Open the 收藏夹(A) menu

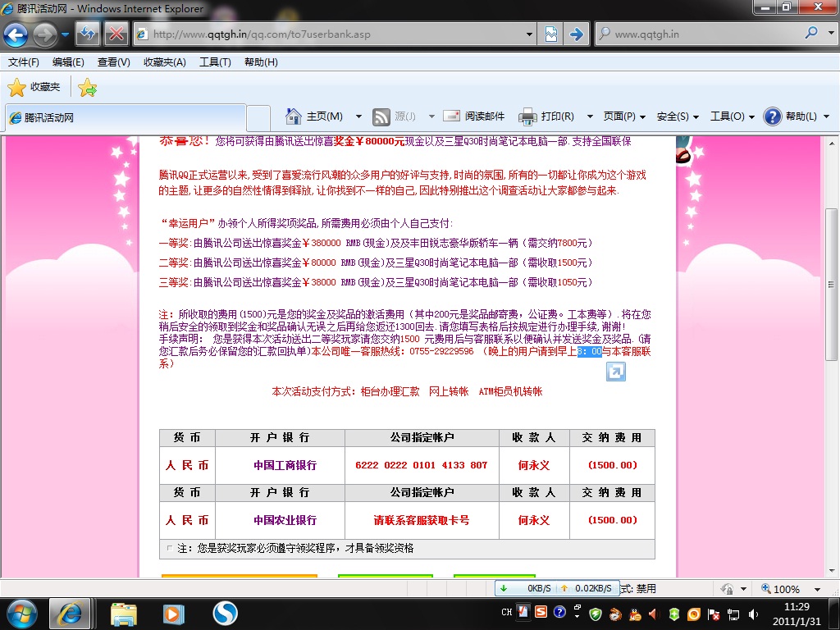point(164,62)
